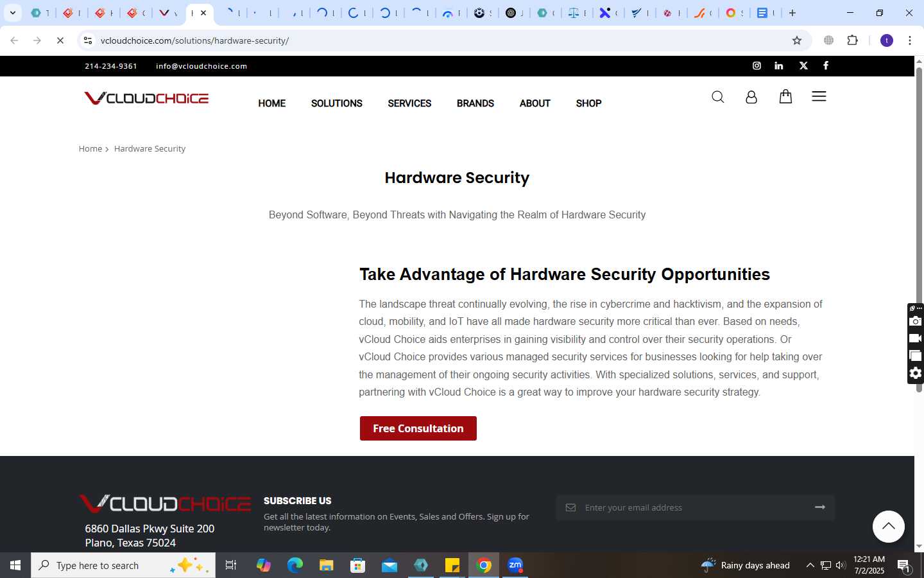This screenshot has height=578, width=924.
Task: Submit newsletter email with arrow icon
Action: coord(819,507)
